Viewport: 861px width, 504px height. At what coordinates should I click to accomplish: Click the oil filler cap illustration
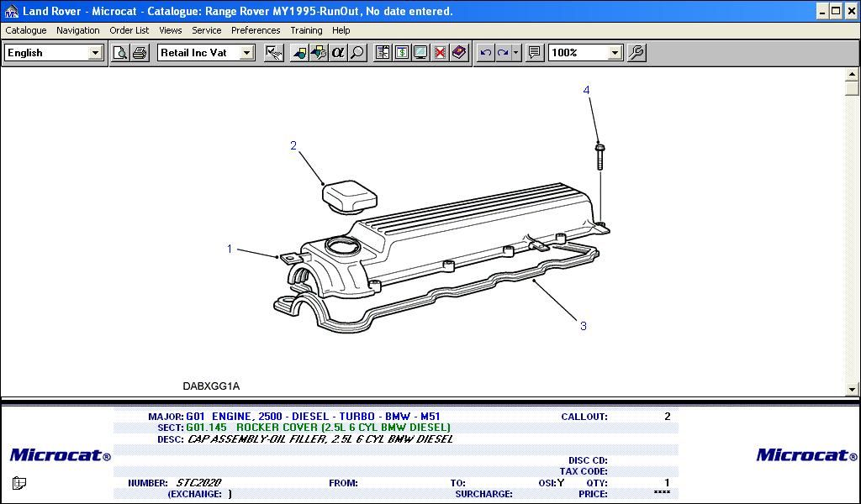(349, 198)
